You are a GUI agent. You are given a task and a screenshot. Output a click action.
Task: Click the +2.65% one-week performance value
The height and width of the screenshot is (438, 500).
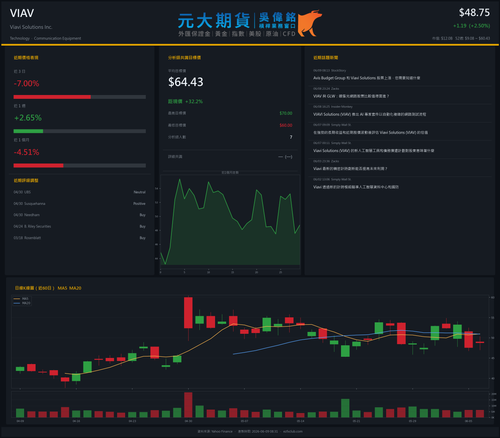pos(28,118)
